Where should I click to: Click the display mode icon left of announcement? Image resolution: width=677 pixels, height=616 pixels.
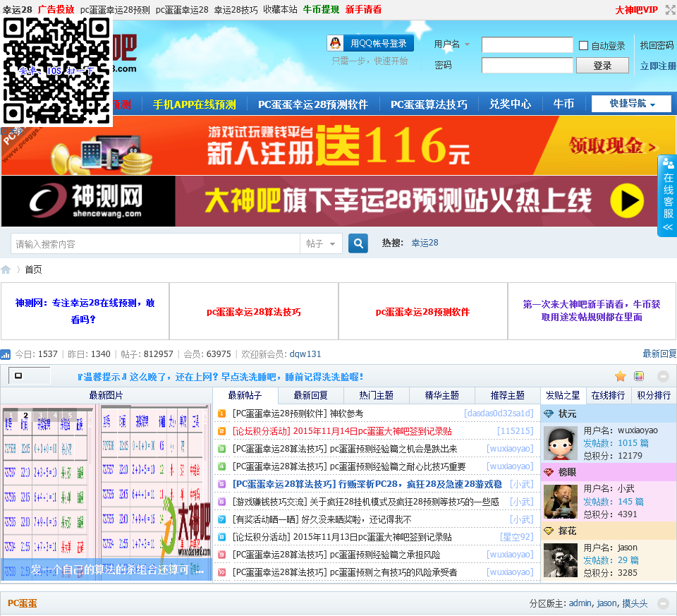18,376
